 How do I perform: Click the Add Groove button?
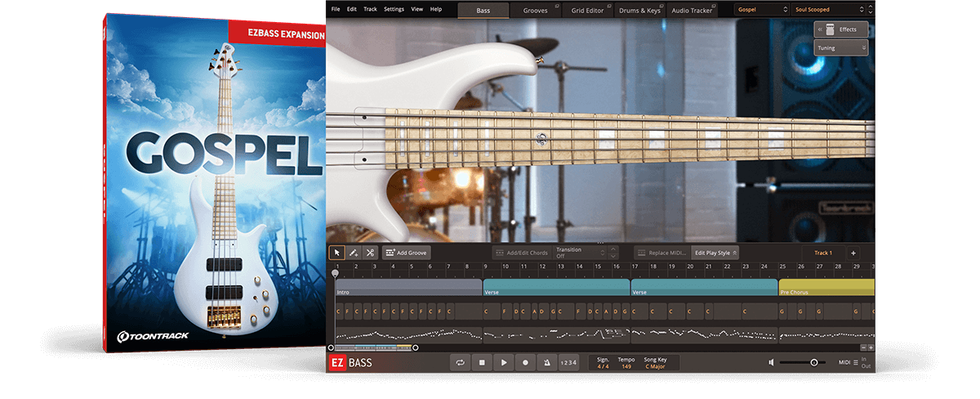(406, 253)
